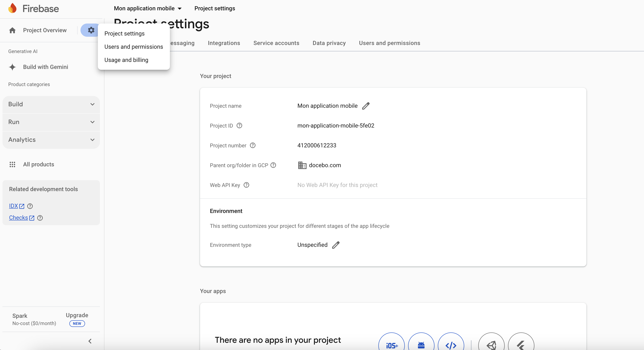Open the Mon application mobile project dropdown

point(148,8)
